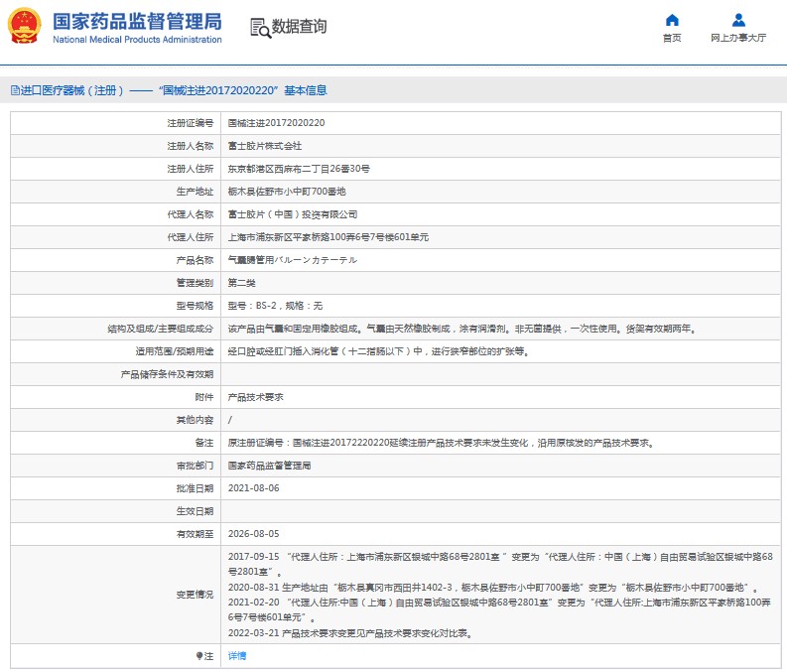Select agent name 富士胶片（中国）投资有限公司
Viewport: 787px width, 672px height.
tap(293, 214)
